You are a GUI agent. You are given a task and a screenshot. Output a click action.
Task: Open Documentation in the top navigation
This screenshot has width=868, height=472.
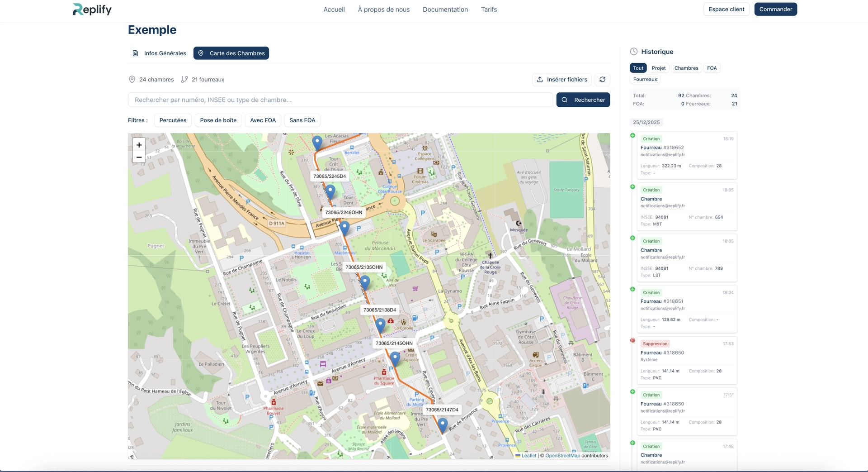(445, 10)
